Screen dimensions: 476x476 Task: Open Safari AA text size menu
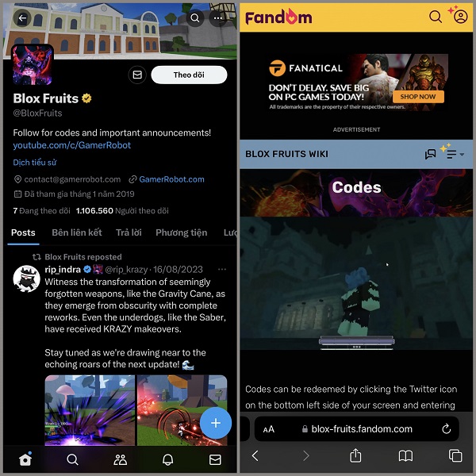(x=269, y=429)
